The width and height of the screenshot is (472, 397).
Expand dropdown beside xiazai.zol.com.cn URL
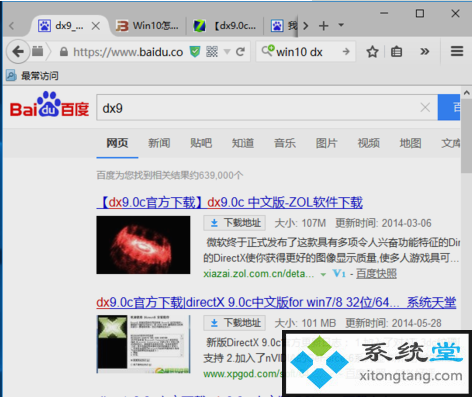click(323, 275)
